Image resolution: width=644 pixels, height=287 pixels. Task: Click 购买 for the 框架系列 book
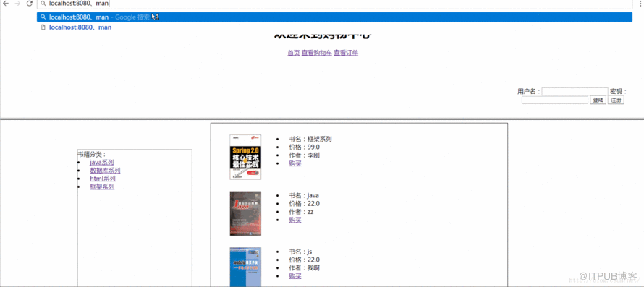coord(295,163)
